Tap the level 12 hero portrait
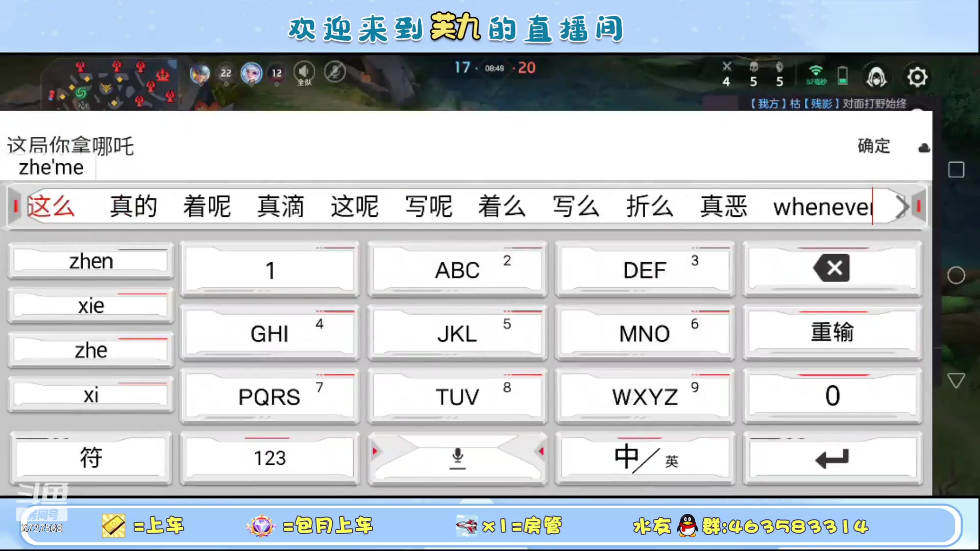This screenshot has width=980, height=551. click(x=251, y=73)
